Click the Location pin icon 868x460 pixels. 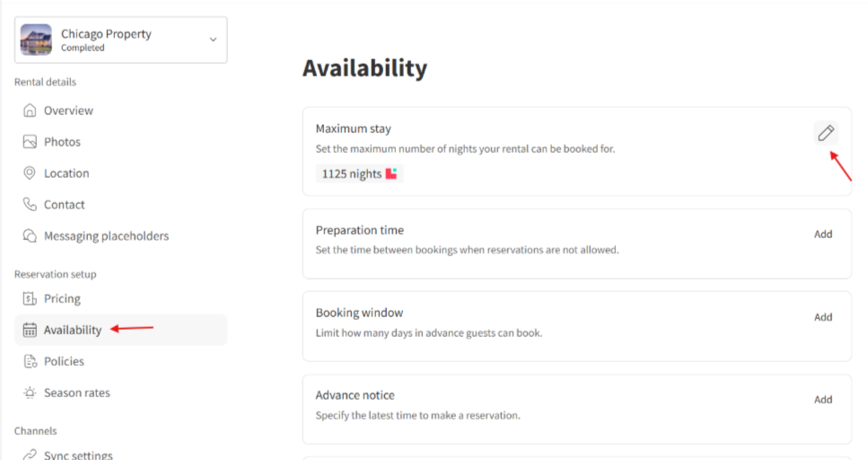(x=30, y=173)
